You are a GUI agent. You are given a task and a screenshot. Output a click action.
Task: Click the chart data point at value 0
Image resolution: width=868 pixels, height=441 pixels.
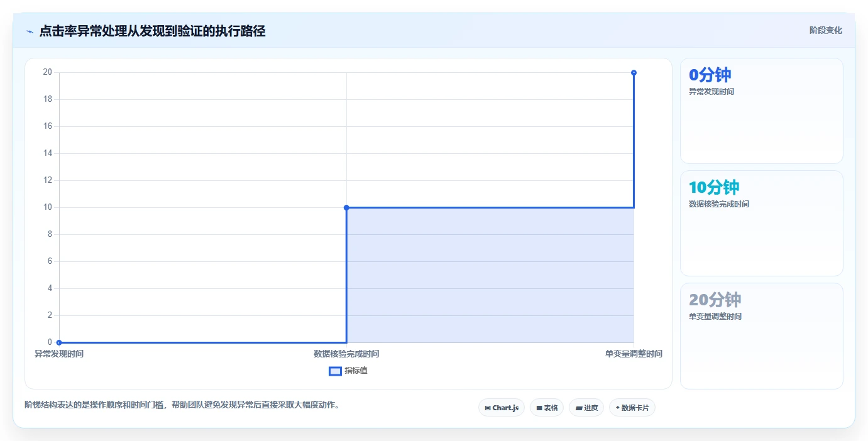(x=59, y=342)
